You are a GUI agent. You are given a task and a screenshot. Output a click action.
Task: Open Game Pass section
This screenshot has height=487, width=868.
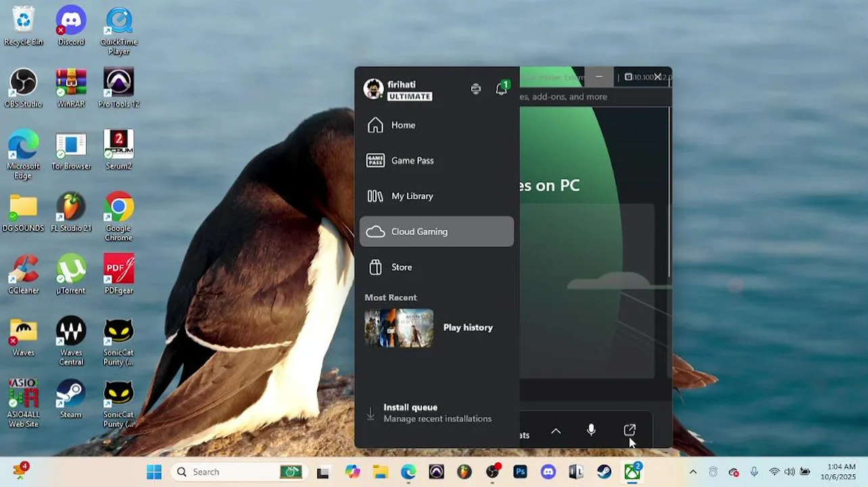click(x=437, y=160)
